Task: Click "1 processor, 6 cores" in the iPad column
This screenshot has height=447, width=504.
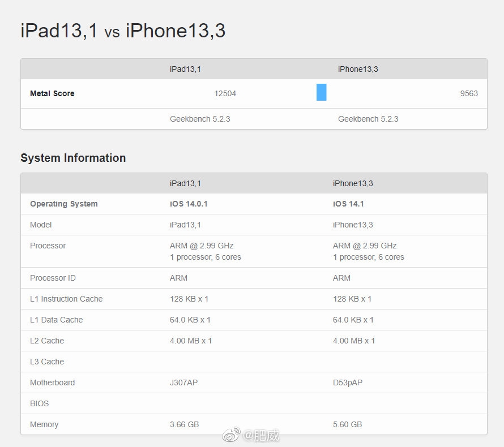Action: 206,257
